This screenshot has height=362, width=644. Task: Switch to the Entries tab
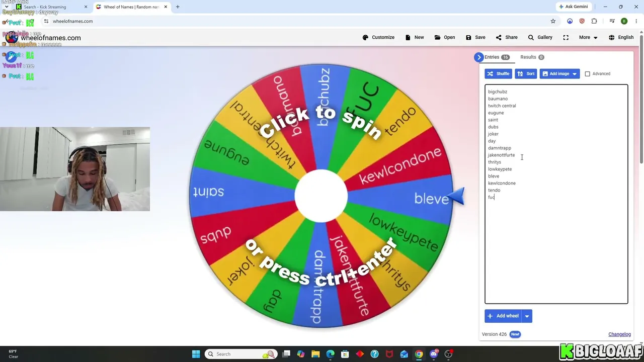pos(497,57)
